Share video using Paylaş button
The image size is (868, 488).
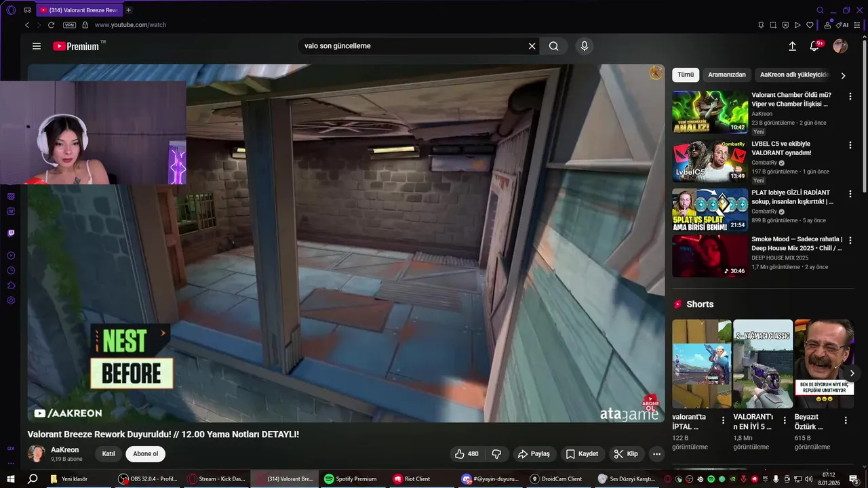[534, 454]
